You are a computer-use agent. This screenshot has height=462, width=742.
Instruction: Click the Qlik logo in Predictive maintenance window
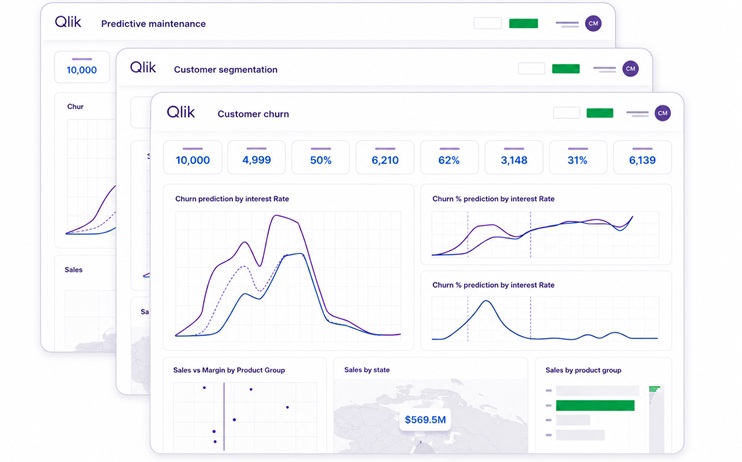[68, 22]
